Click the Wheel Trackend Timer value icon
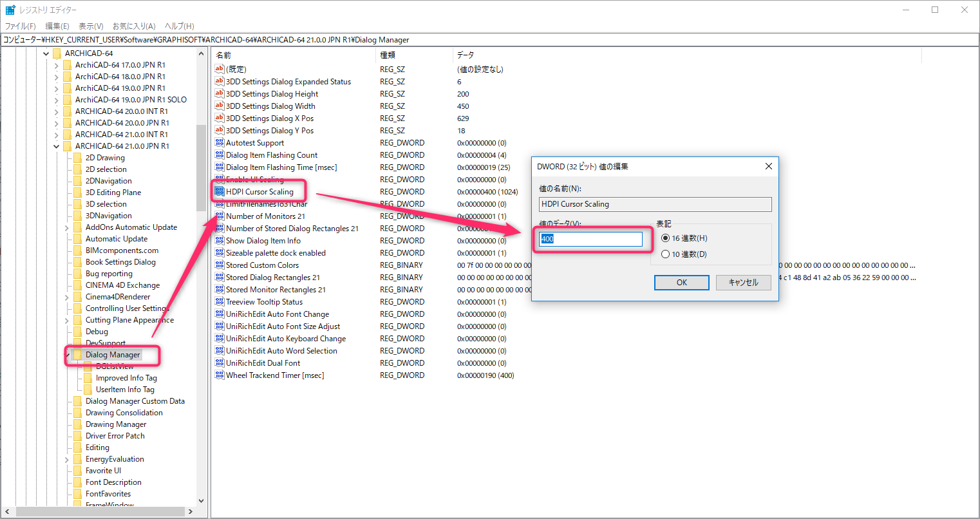Screen dimensions: 980x519 220,375
